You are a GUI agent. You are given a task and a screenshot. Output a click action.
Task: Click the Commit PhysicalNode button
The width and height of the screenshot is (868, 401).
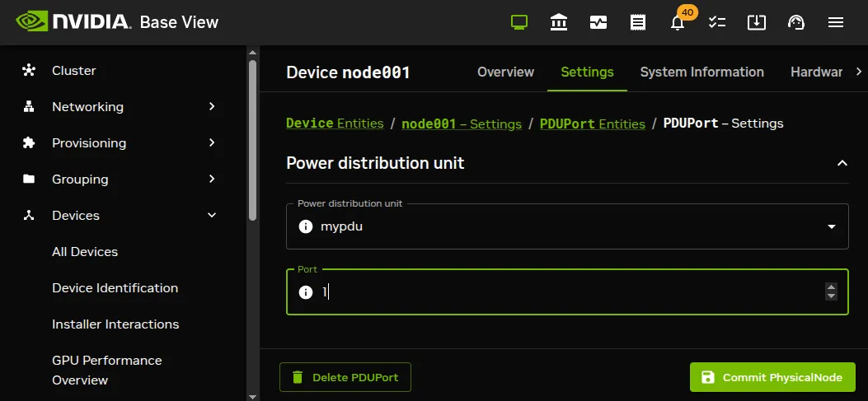coord(772,377)
